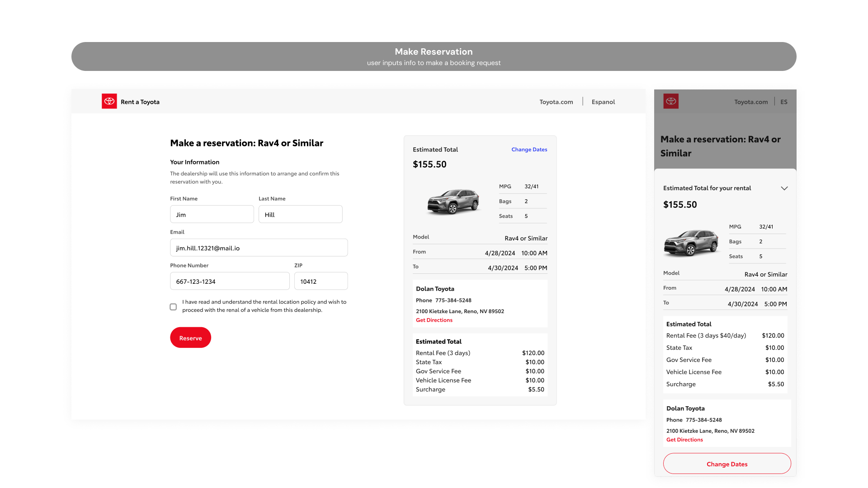Click the 4/30/2024 To date in mobile panel
Image resolution: width=868 pixels, height=488 pixels.
point(743,304)
